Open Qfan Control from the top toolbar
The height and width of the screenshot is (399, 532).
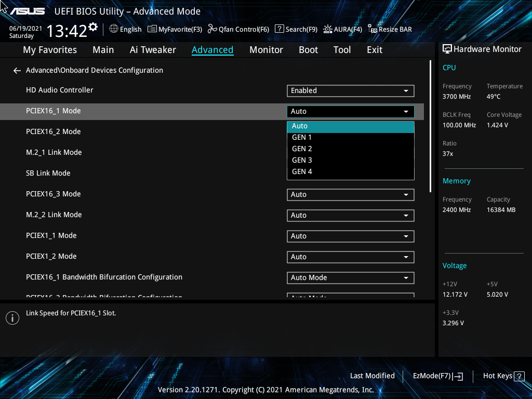click(238, 29)
